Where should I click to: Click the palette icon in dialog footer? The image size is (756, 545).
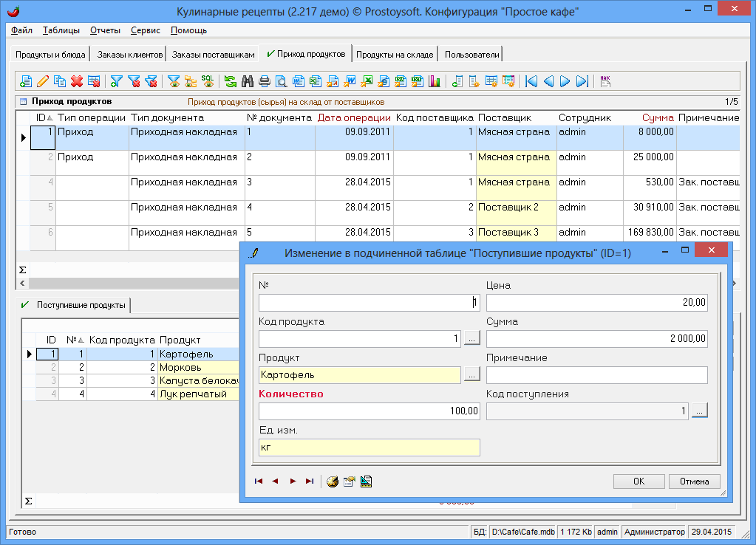tap(332, 481)
